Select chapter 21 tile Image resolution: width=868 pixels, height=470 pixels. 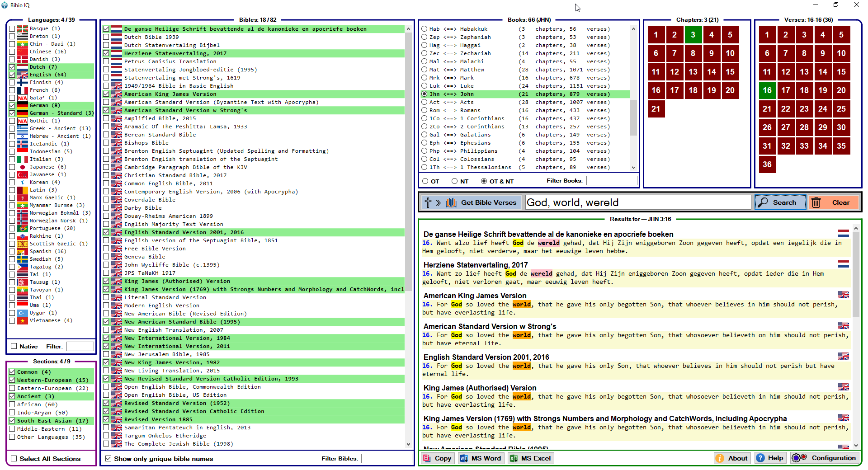tap(656, 109)
